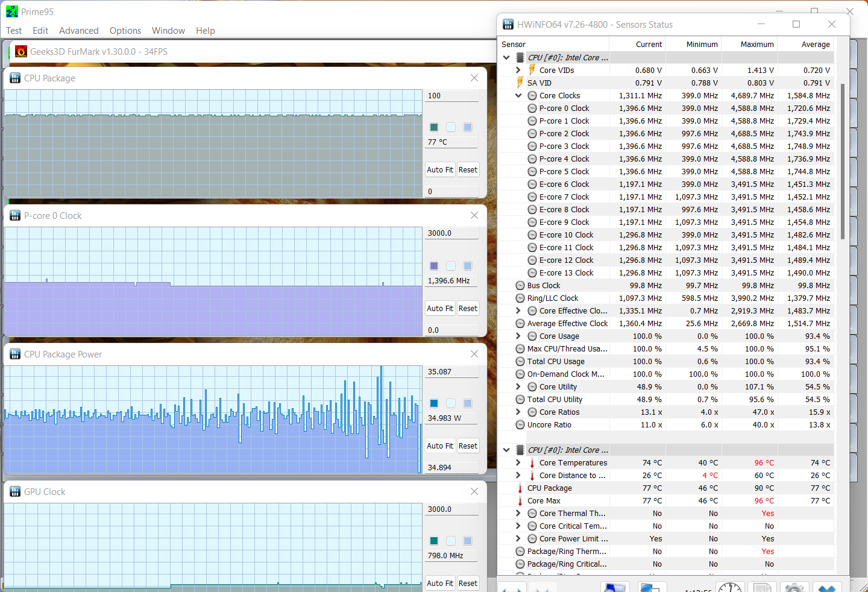Click the clock icon beside P-core 3 Clock
The height and width of the screenshot is (592, 868).
532,146
